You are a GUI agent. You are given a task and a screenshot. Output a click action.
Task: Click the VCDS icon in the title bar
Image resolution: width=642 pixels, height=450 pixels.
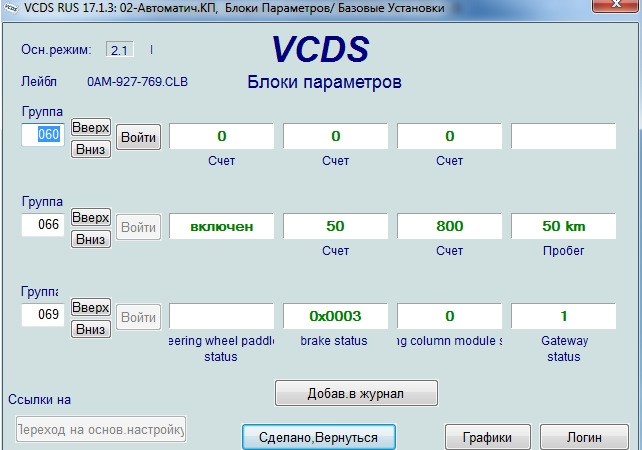point(10,7)
